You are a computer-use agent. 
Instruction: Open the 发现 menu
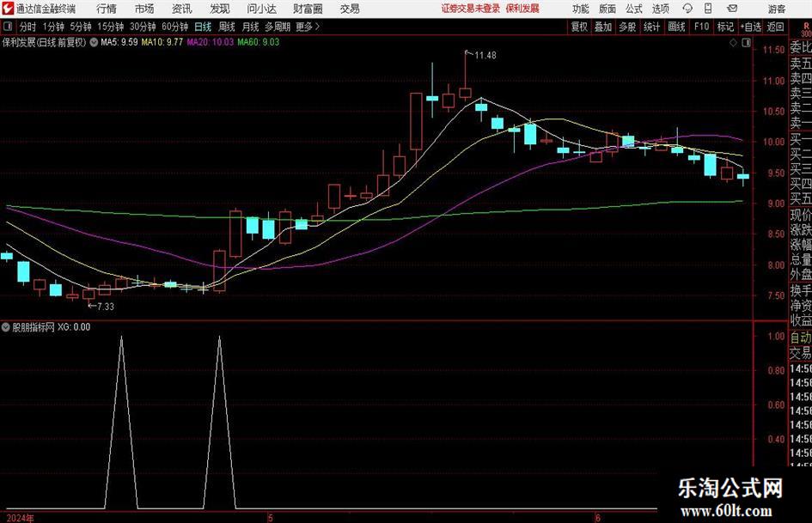tap(220, 9)
